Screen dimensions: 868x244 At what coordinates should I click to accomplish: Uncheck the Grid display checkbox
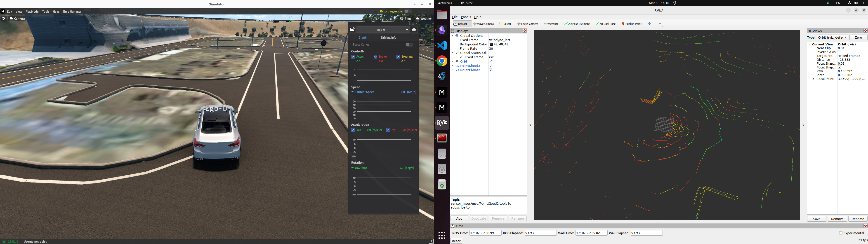pos(491,61)
